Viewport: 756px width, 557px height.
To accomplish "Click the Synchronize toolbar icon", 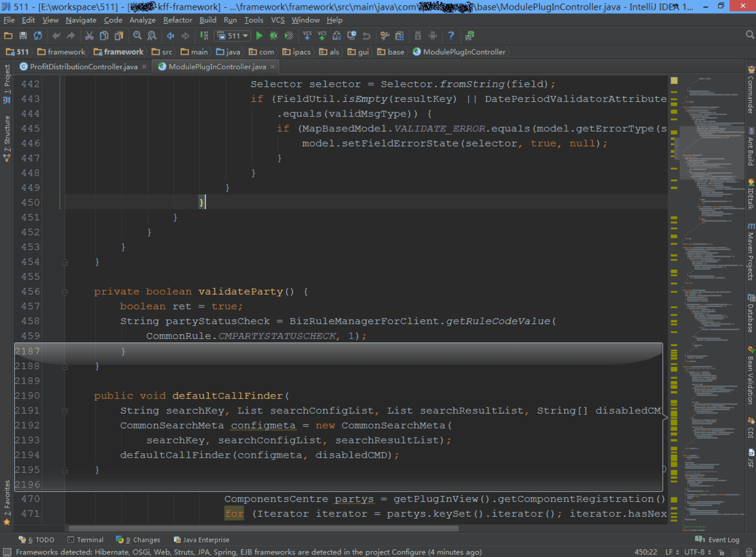I will (38, 36).
